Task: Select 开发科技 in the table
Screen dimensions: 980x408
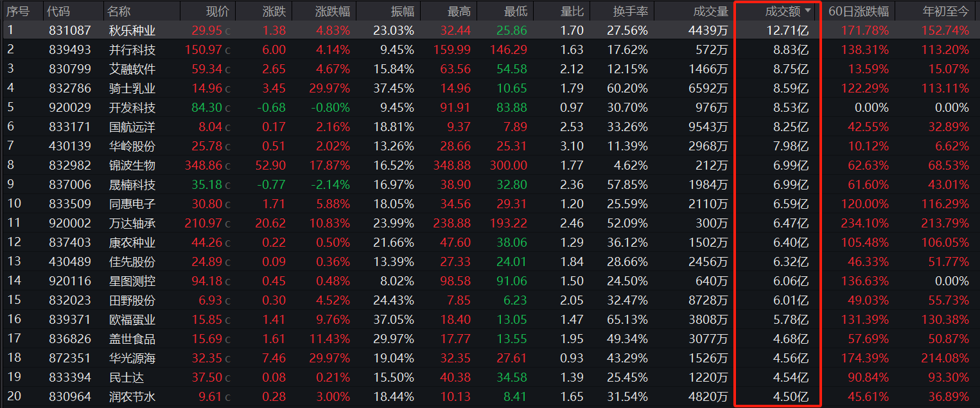Action: (132, 107)
